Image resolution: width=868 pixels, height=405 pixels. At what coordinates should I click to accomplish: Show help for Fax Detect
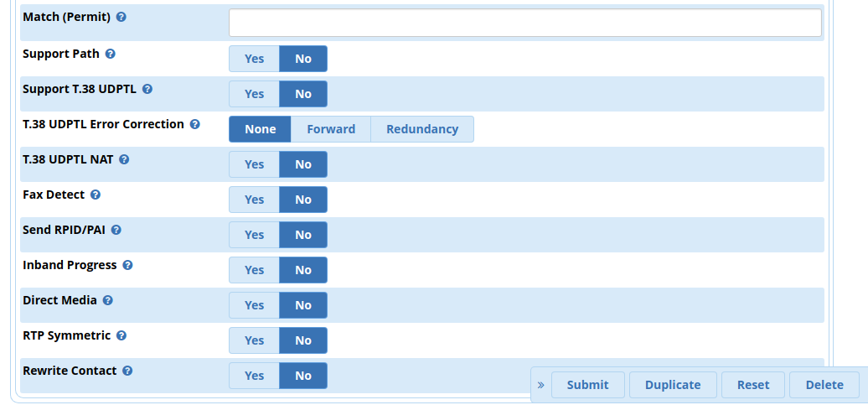pyautogui.click(x=96, y=195)
